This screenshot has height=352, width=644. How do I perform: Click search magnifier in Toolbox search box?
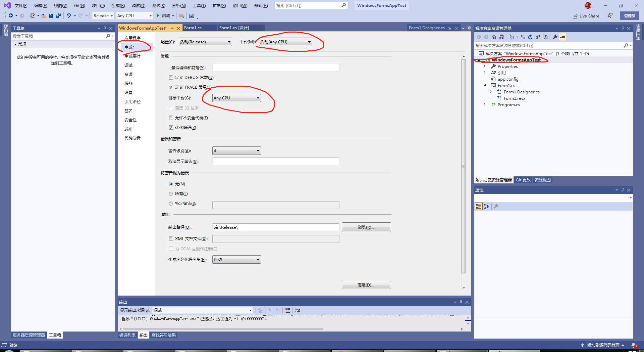coord(108,36)
